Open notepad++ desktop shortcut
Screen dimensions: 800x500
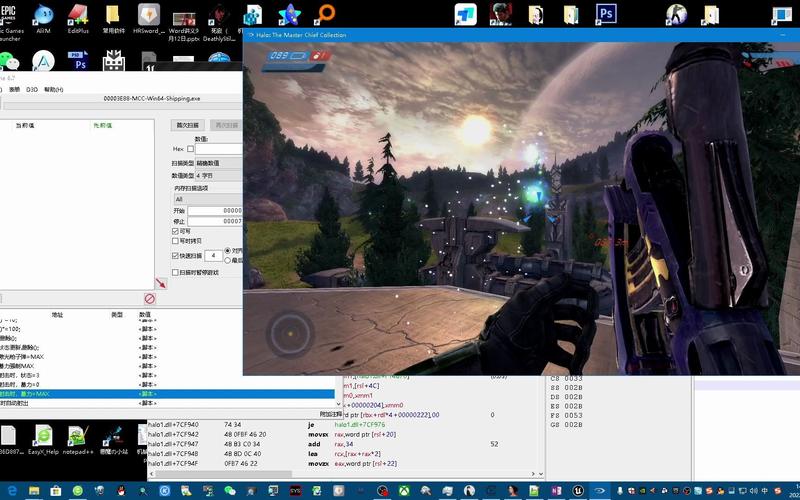[79, 438]
